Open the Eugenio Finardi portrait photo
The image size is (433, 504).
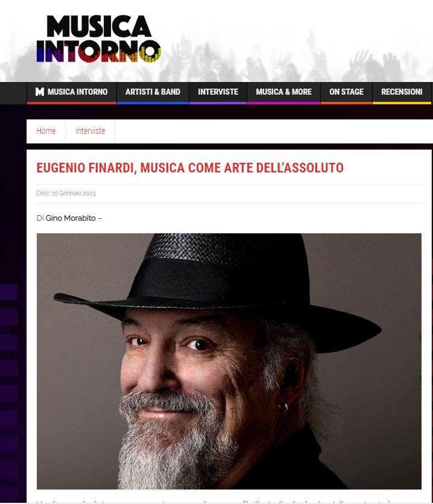(229, 361)
